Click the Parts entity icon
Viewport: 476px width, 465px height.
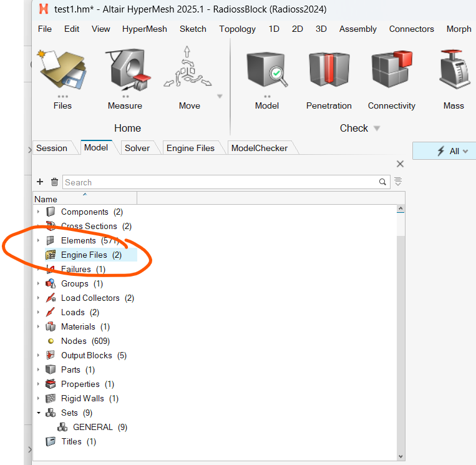(51, 370)
